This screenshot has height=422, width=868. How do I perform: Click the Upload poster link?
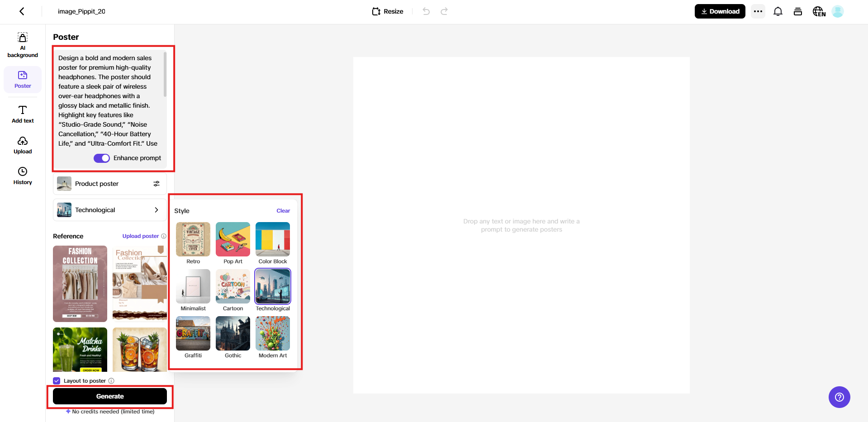click(140, 236)
